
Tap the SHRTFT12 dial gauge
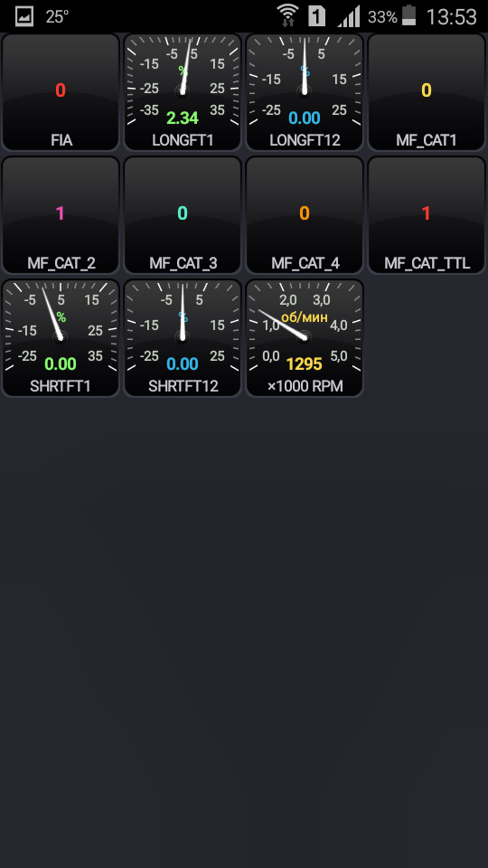click(183, 337)
